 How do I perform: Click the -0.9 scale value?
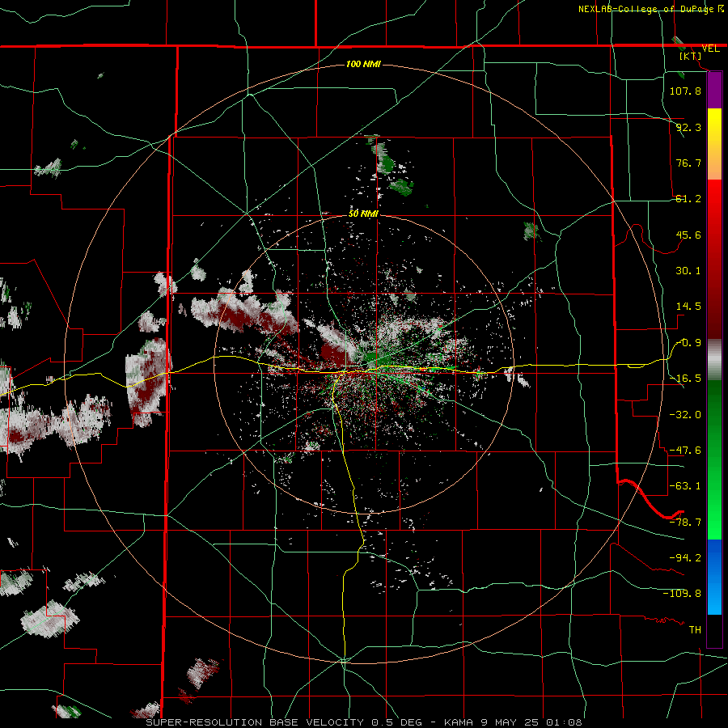coord(688,343)
